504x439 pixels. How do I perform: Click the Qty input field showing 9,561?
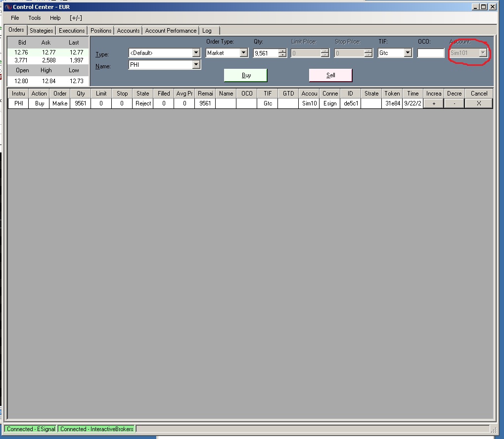266,53
